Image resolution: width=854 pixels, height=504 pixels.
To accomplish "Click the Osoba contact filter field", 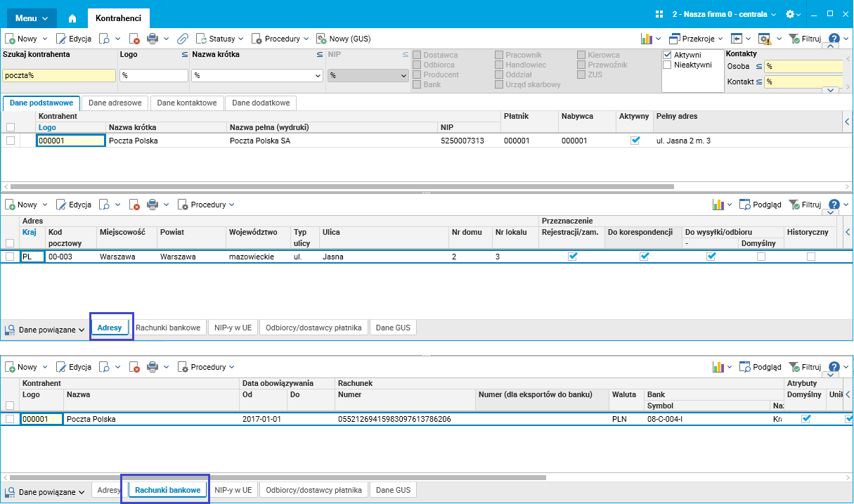I will coord(803,66).
